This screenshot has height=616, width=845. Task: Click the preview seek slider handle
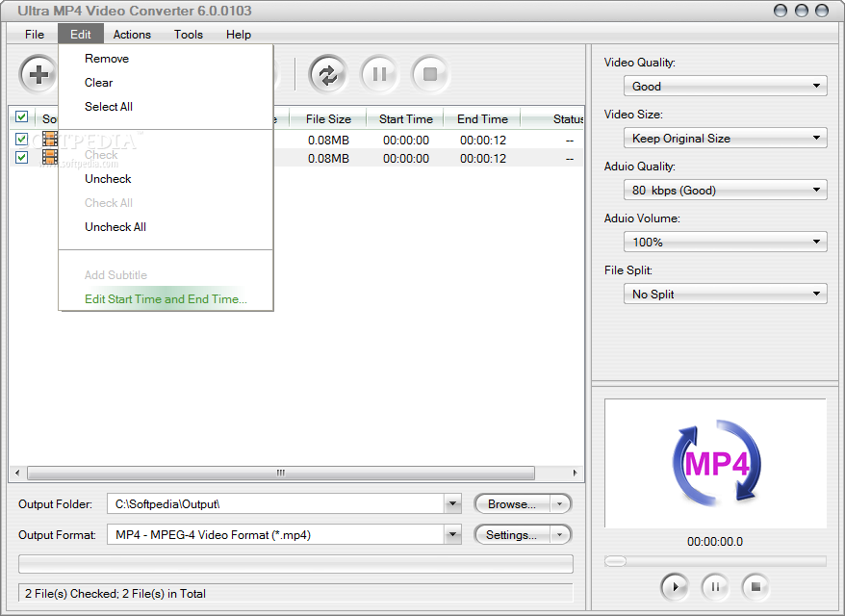point(615,561)
